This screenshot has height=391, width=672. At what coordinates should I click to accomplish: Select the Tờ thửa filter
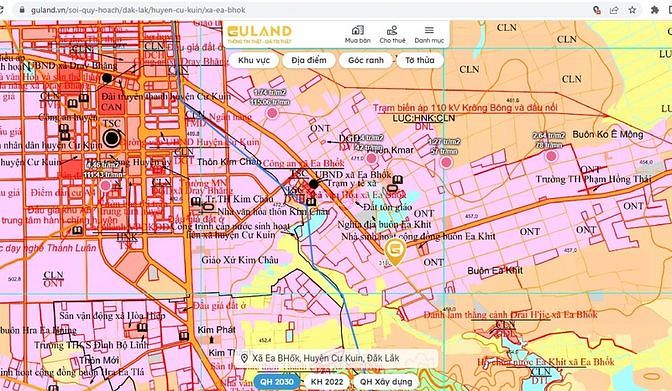pos(420,60)
